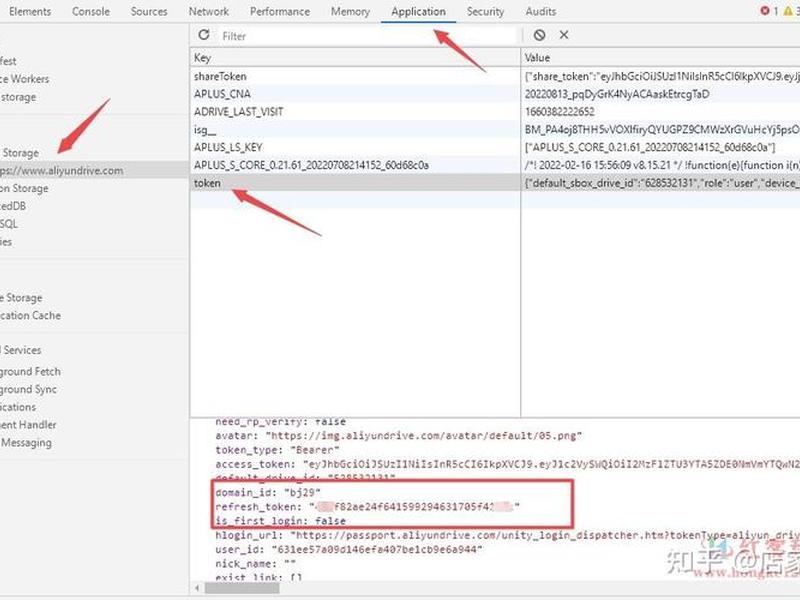800x600 pixels.
Task: Open the Sources tab
Action: coord(149,11)
